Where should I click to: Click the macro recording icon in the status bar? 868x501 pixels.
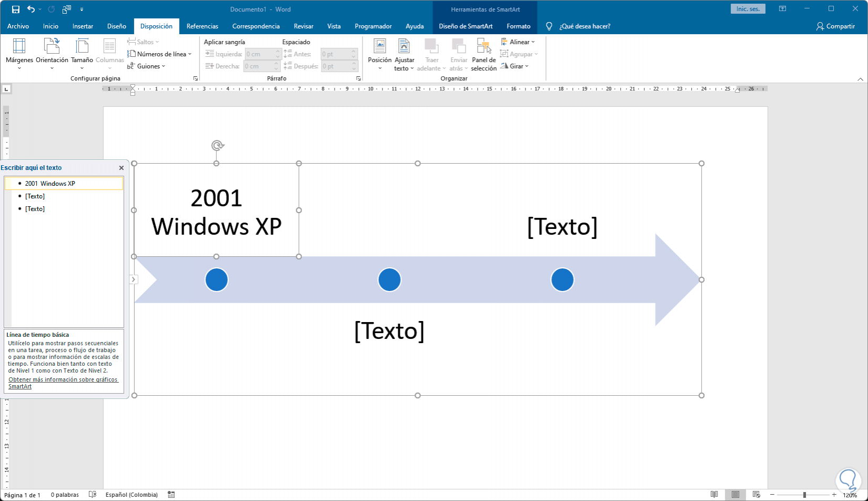point(171,495)
